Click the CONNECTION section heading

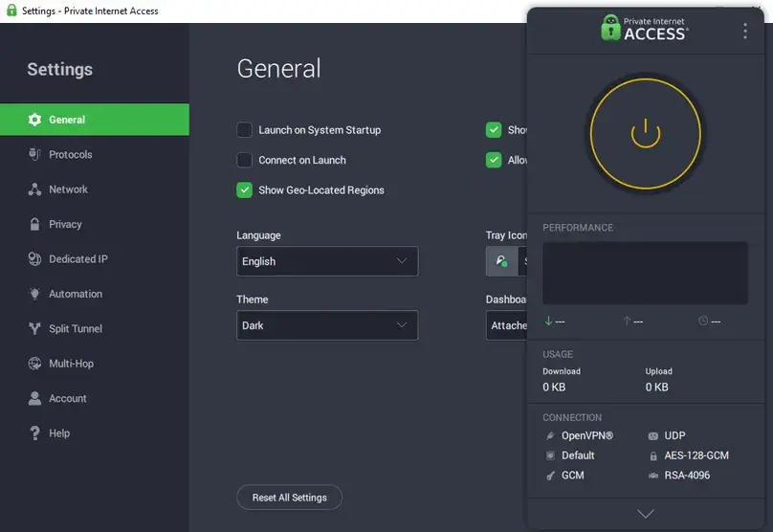point(572,417)
